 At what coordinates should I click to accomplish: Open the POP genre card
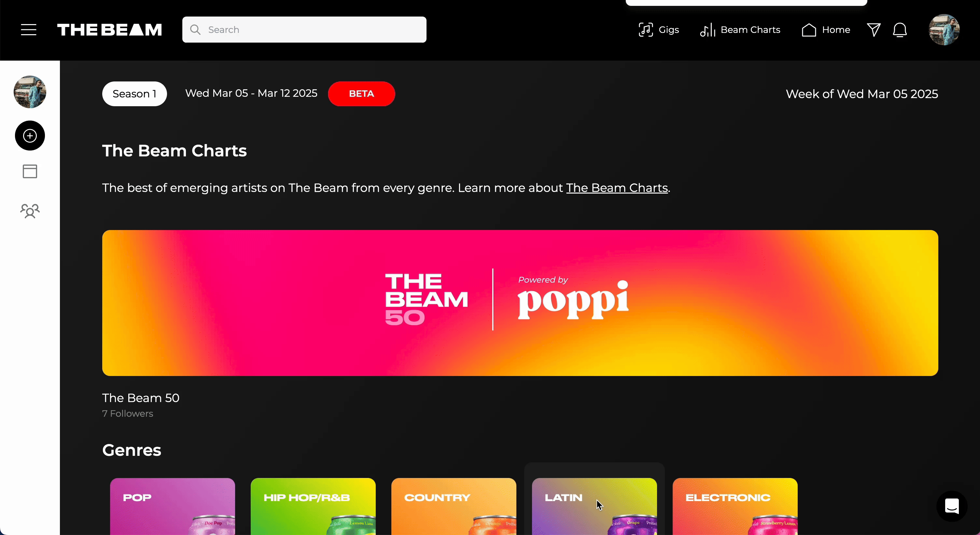[172, 506]
